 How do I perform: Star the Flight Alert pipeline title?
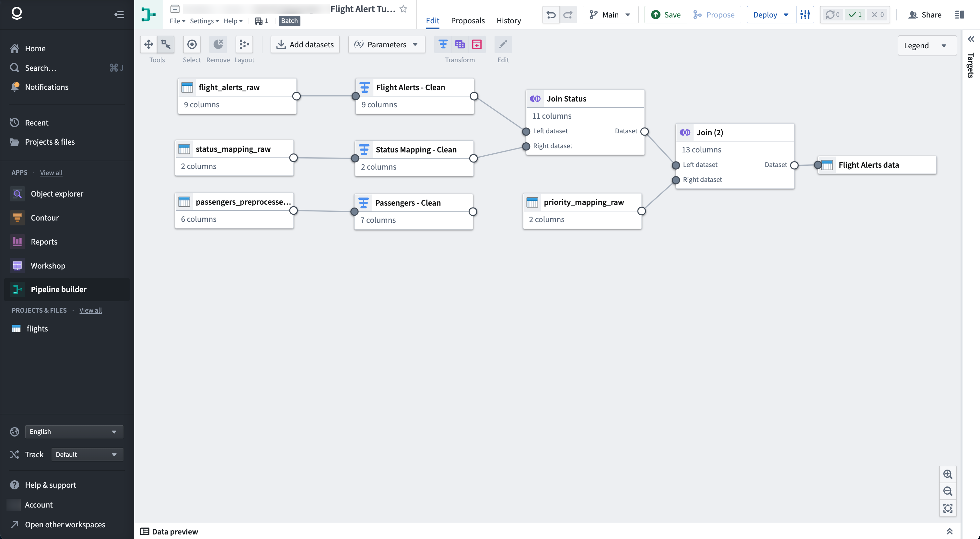403,9
